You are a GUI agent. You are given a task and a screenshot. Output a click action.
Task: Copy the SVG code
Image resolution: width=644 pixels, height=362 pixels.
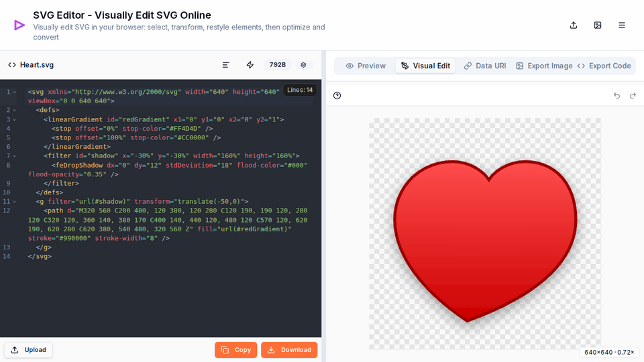(x=235, y=350)
